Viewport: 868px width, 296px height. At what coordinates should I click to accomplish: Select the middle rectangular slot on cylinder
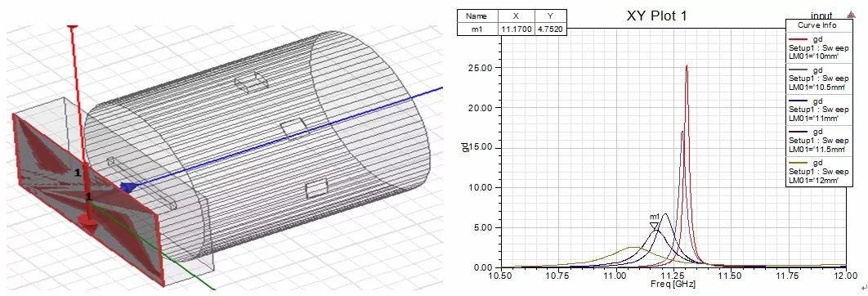293,128
